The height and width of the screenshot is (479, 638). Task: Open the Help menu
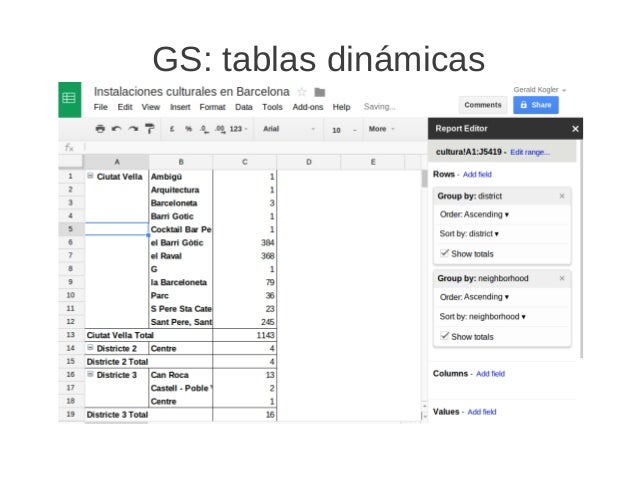click(341, 107)
